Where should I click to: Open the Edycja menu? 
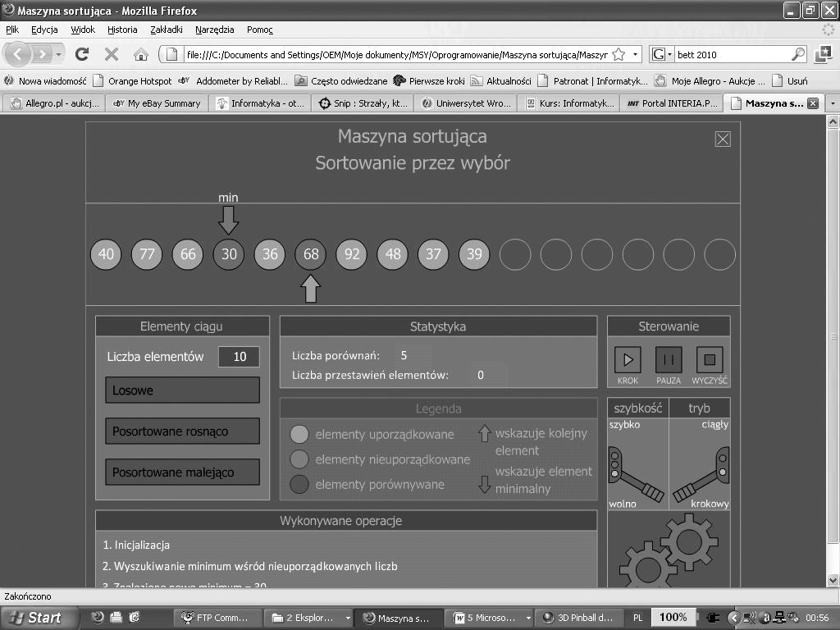[x=44, y=30]
